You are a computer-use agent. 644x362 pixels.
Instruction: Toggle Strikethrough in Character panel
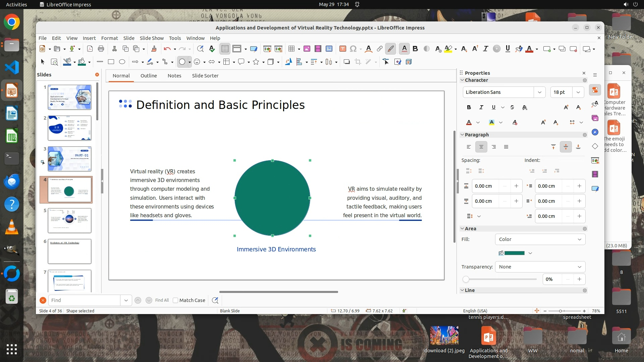pos(512,107)
